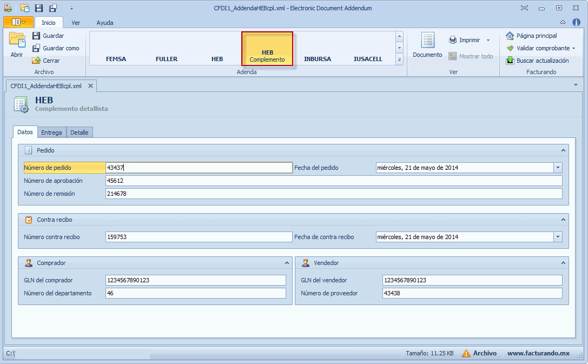Collapse the Pedido section

(563, 150)
